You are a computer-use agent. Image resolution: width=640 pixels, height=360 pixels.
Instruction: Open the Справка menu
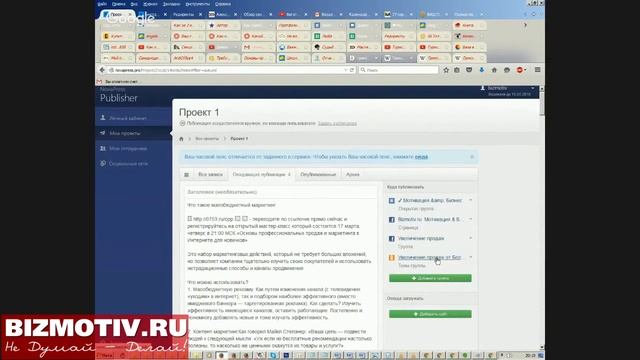pos(222,4)
